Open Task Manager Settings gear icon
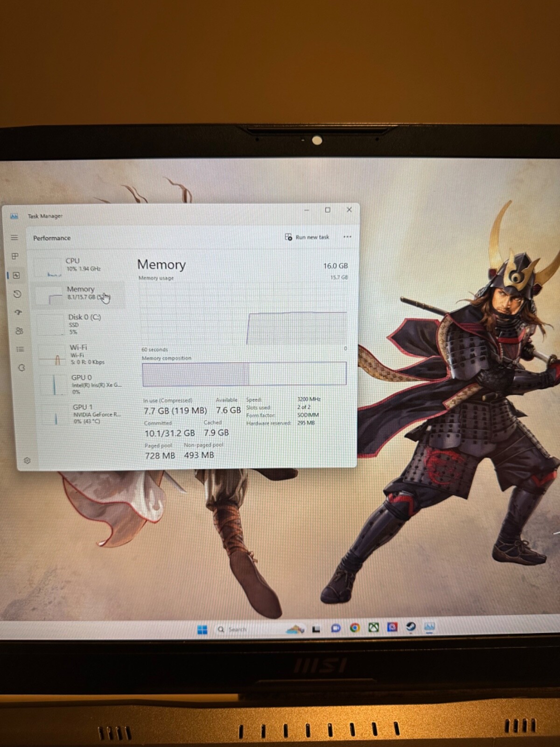560x747 pixels. tap(27, 461)
